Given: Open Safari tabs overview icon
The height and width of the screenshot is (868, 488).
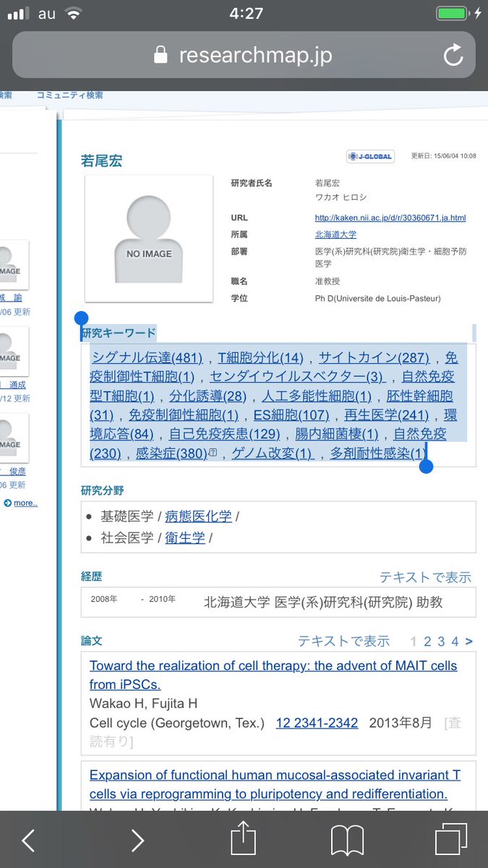Looking at the screenshot, I should [x=452, y=840].
